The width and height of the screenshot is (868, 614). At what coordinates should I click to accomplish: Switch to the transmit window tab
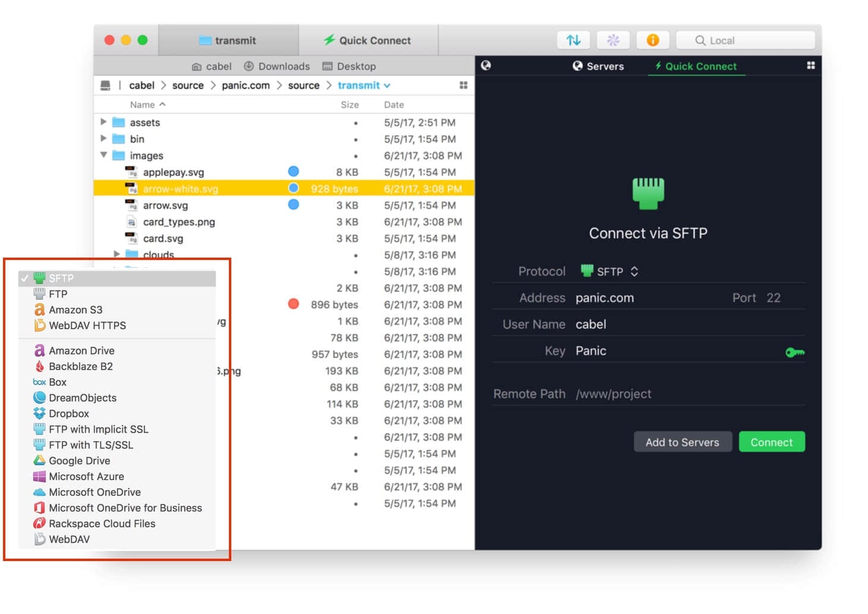(228, 40)
